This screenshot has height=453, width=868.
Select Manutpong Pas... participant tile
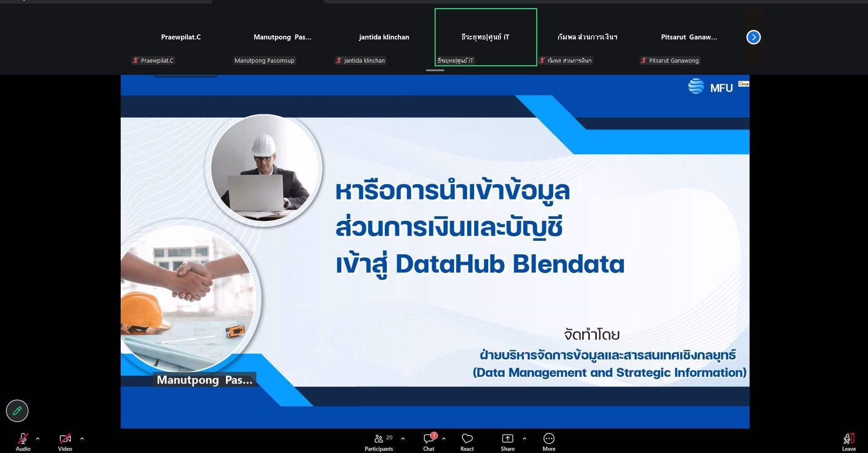click(x=282, y=37)
